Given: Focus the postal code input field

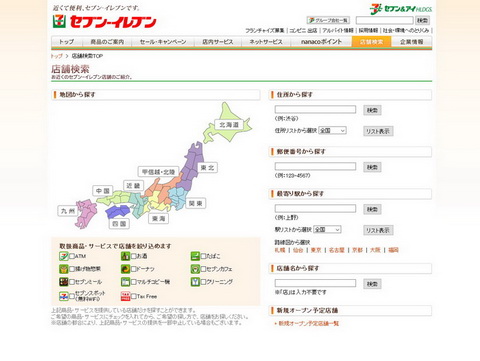Looking at the screenshot, I should [315, 166].
